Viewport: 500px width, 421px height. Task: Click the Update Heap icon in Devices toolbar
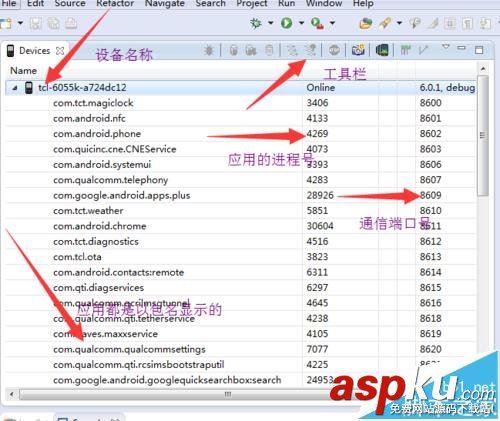[234, 50]
